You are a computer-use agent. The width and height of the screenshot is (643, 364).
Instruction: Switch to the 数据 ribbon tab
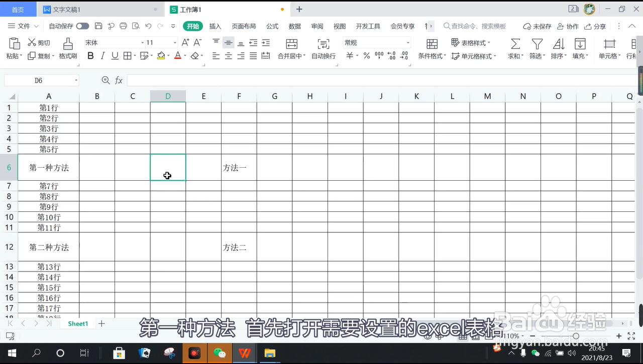click(295, 26)
